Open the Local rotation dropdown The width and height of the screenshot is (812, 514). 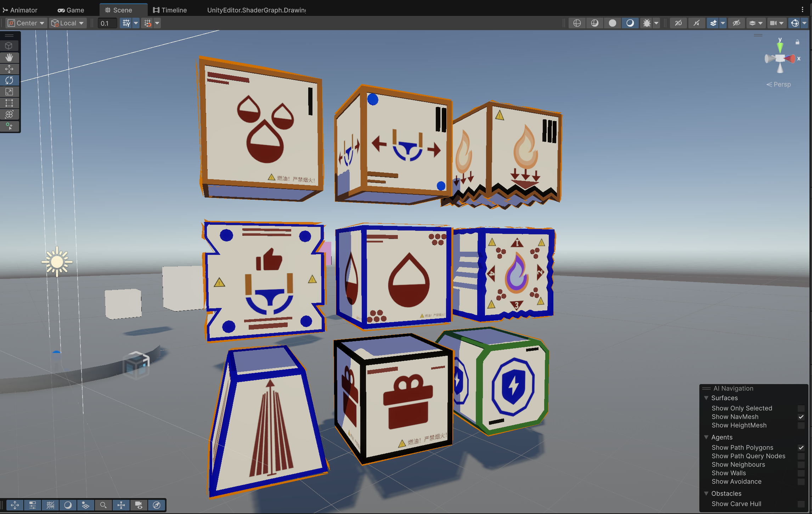coord(68,23)
